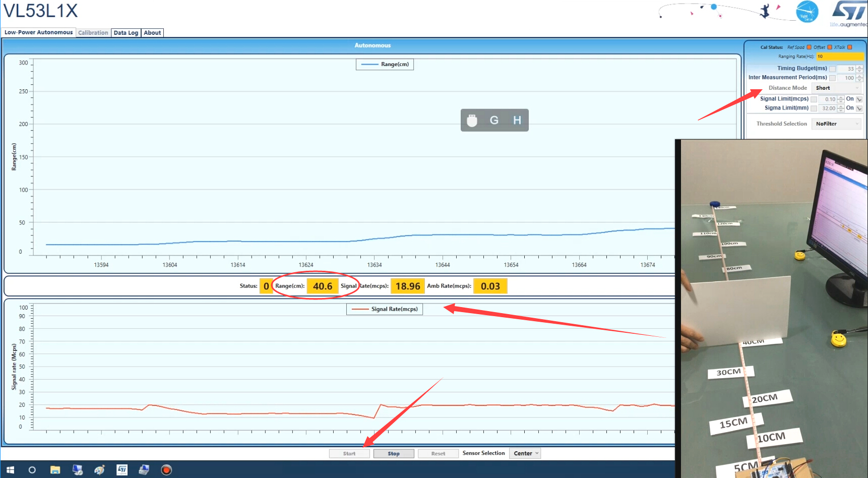Decrease Signal Limit with down arrow
Screen dimensions: 868x478
[841, 101]
